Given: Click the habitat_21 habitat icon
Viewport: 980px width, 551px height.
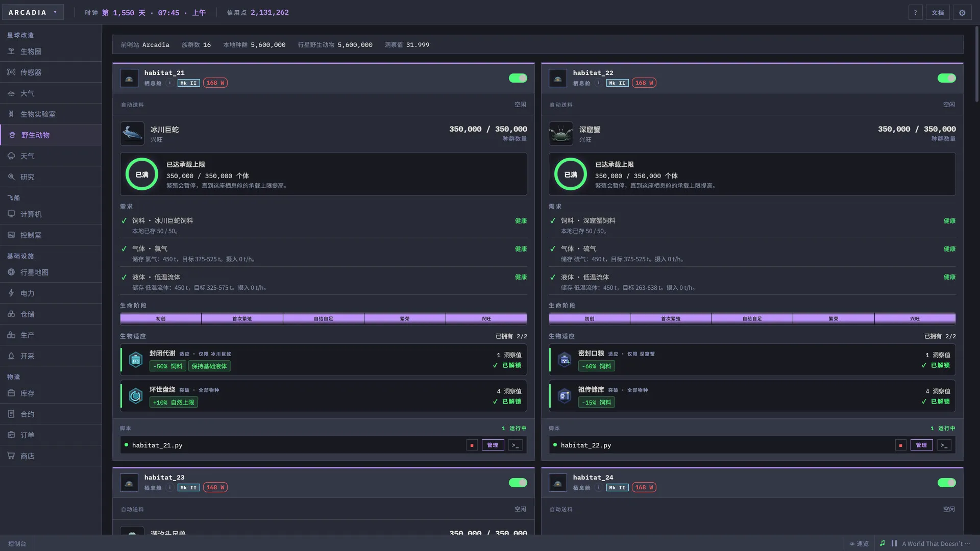Looking at the screenshot, I should (x=129, y=78).
